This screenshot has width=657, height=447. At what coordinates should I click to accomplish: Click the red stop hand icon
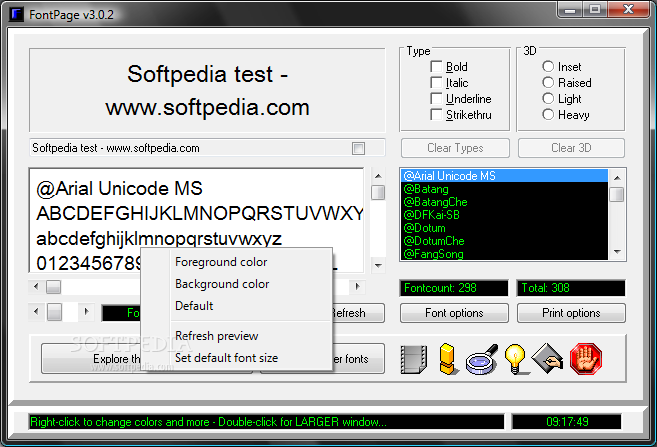click(x=586, y=359)
